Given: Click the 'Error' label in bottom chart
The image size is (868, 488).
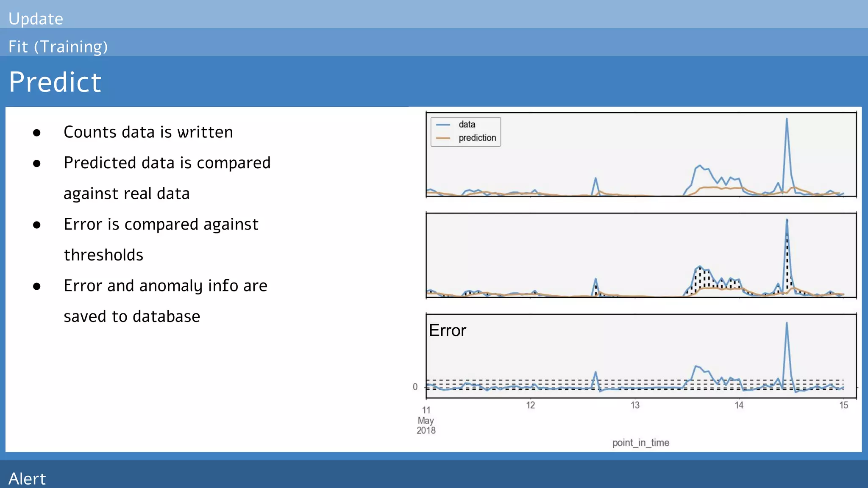Looking at the screenshot, I should coord(447,330).
